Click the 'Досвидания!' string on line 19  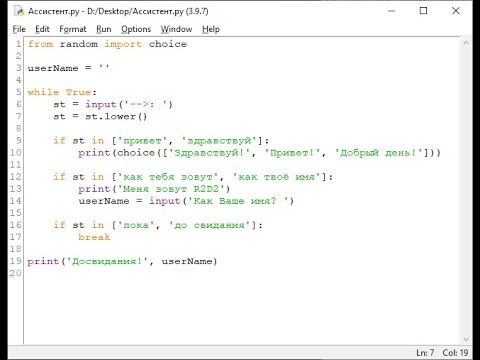[x=107, y=261]
